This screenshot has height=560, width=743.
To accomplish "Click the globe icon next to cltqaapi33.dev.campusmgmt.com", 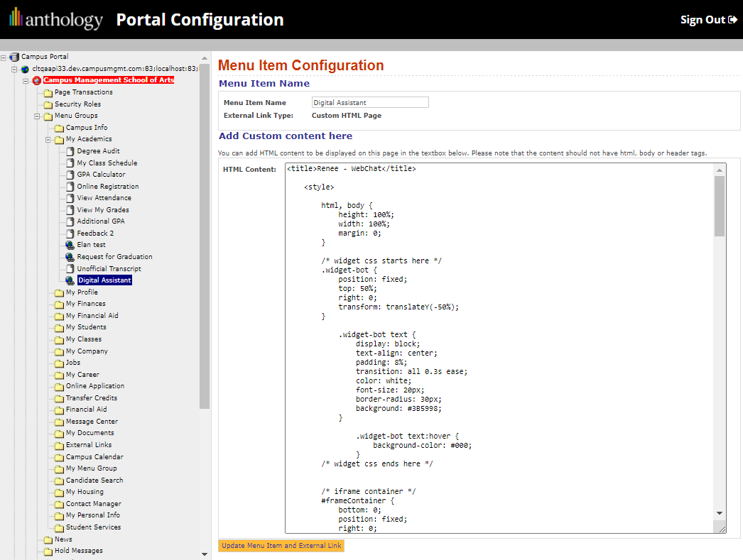I will click(25, 68).
